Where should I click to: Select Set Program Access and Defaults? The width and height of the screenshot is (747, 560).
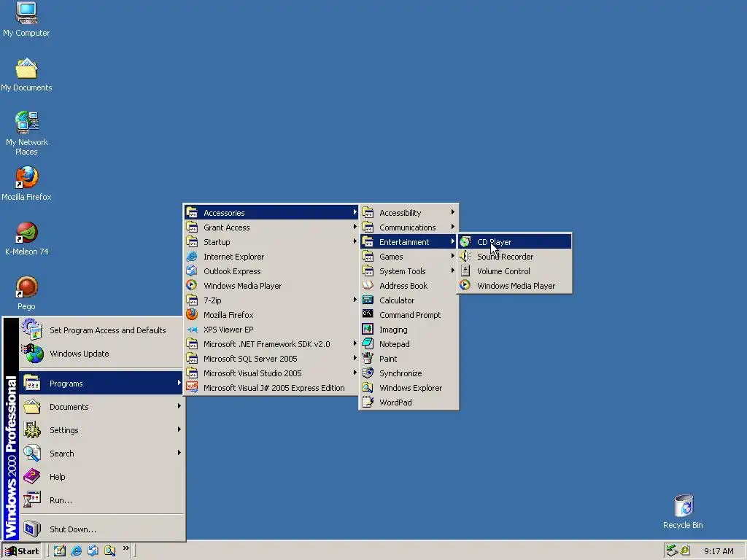point(101,330)
